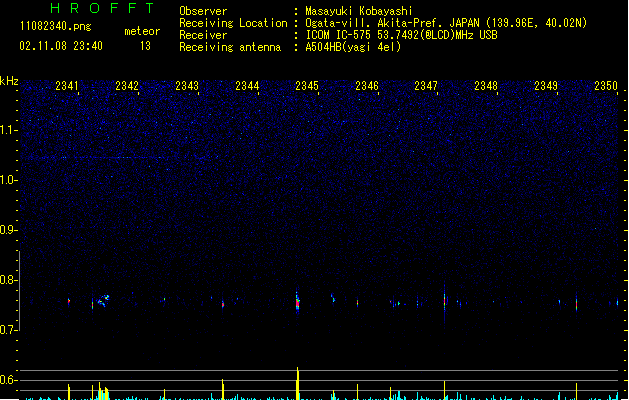629x400 pixels.
Task: Select the A504HB(yagi 4el) antenna text
Action: pyautogui.click(x=353, y=47)
